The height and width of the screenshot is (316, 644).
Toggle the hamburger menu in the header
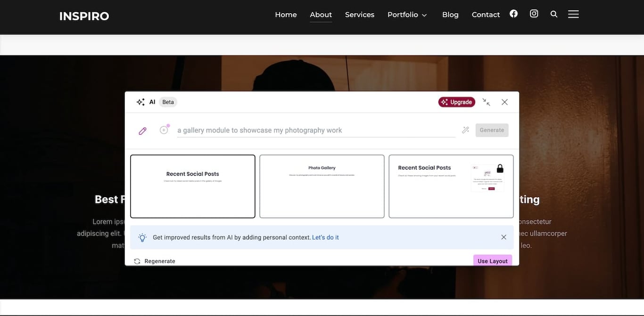[573, 13]
